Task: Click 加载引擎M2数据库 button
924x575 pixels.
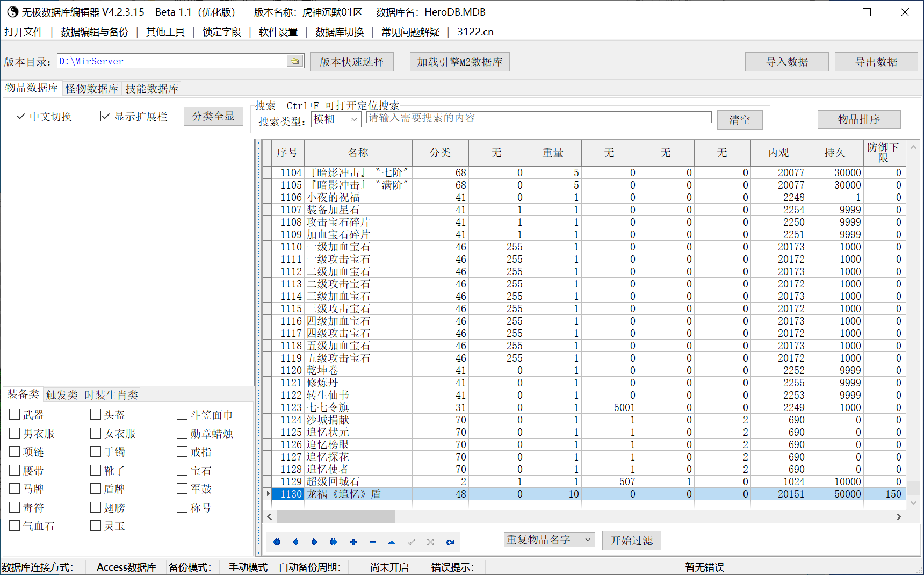Action: coord(460,62)
